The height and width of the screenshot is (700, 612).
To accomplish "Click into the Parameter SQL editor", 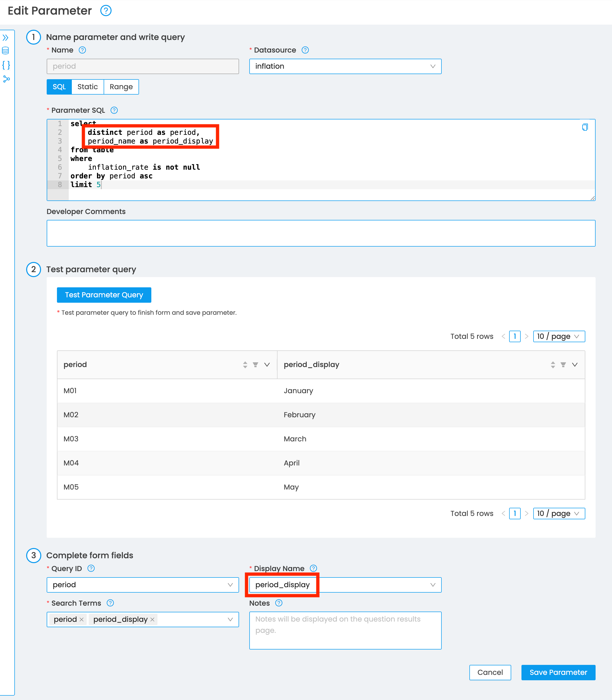I will point(321,160).
